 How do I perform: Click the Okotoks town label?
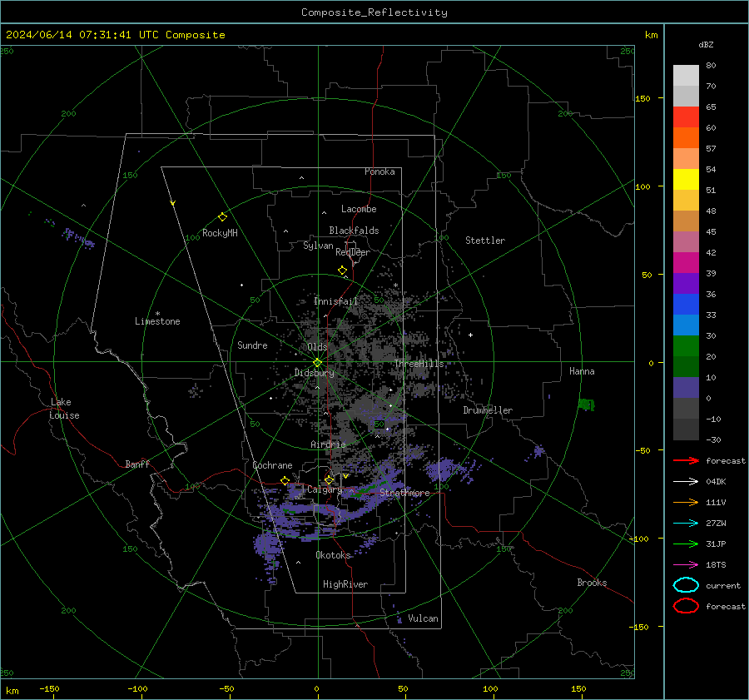(x=333, y=555)
